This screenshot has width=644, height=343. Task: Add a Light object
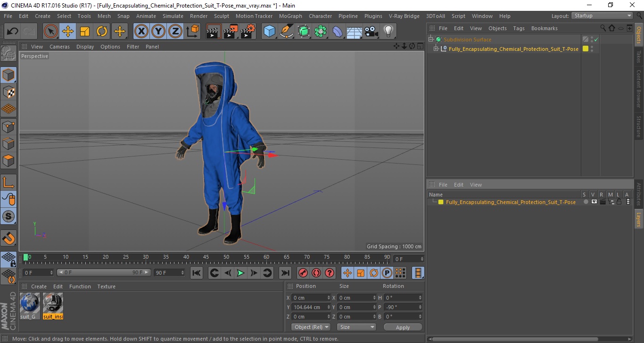pos(388,32)
